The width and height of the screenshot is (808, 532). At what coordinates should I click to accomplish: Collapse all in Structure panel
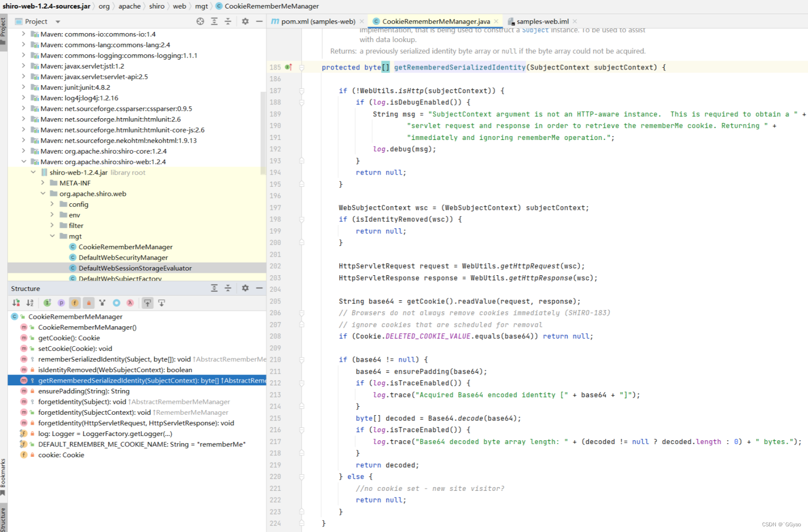(228, 288)
